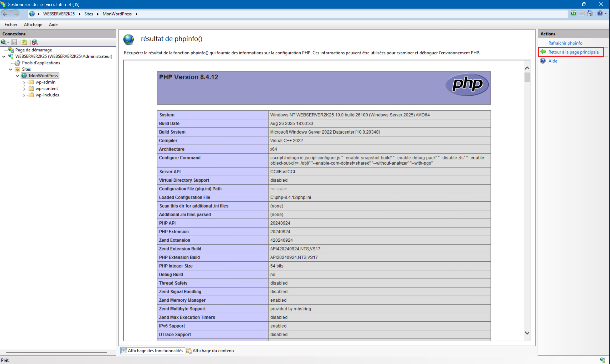The image size is (610, 364).
Task: Click the blue help icon at top right
Action: pyautogui.click(x=600, y=14)
